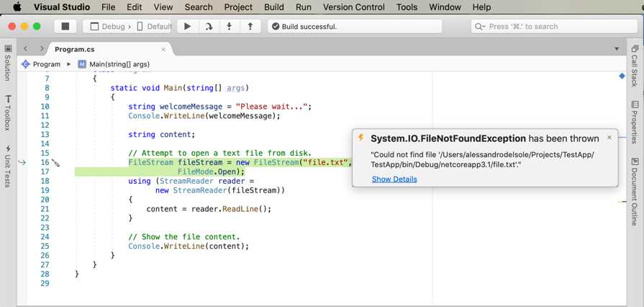Click the blue diamond scrollbar marker
This screenshot has height=307, width=644.
coord(622,76)
